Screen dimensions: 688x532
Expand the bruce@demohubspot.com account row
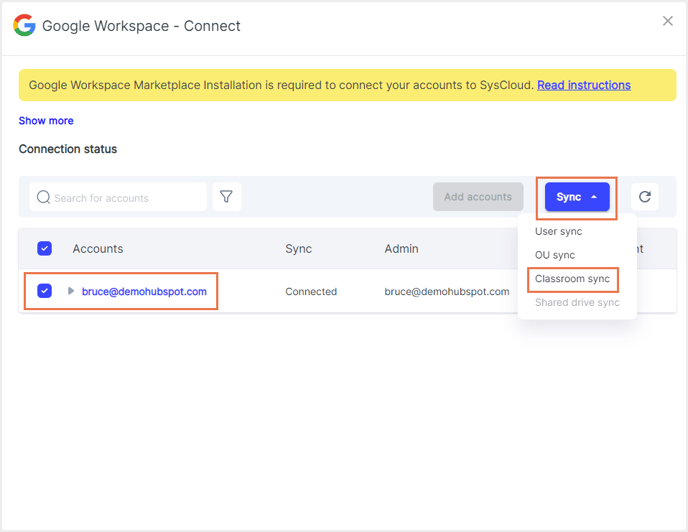(71, 291)
